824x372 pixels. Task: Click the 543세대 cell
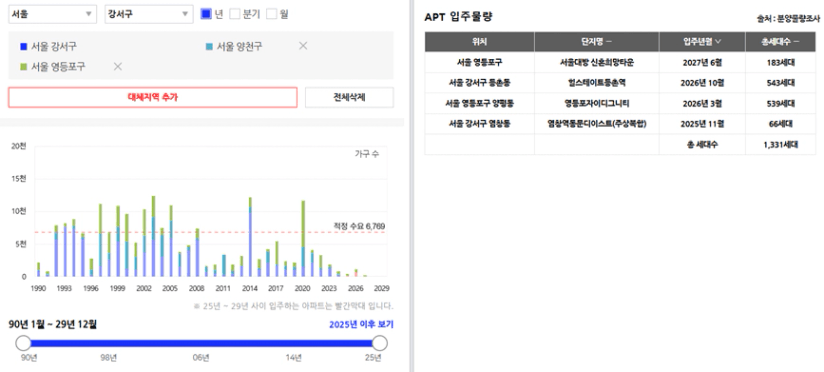(780, 82)
